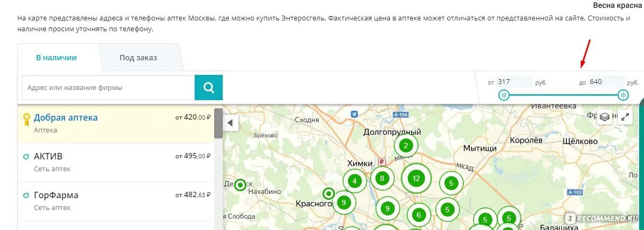The width and height of the screenshot is (644, 230).
Task: Open the map cluster numbered 4
Action: pos(354,181)
